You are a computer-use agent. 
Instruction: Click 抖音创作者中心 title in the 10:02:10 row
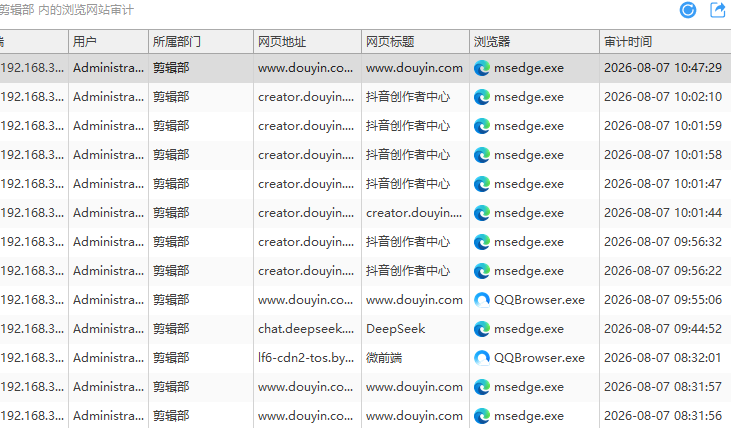(408, 97)
